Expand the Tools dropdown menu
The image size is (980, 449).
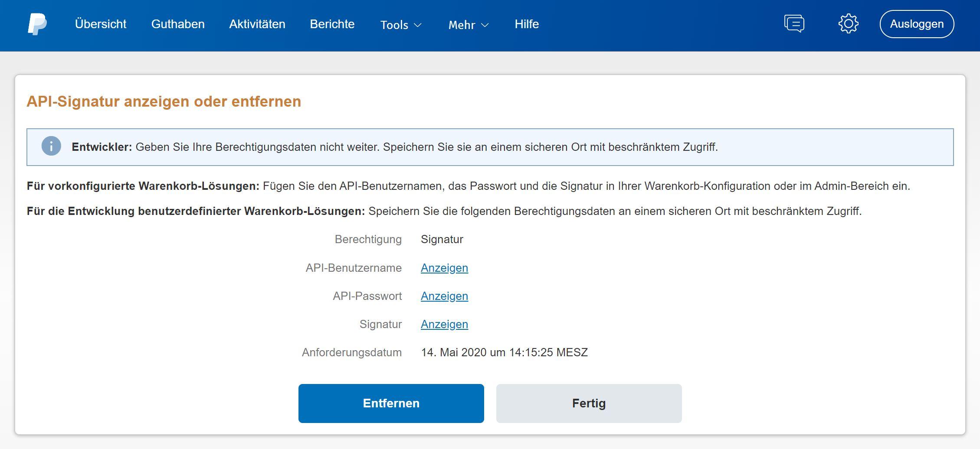click(401, 25)
